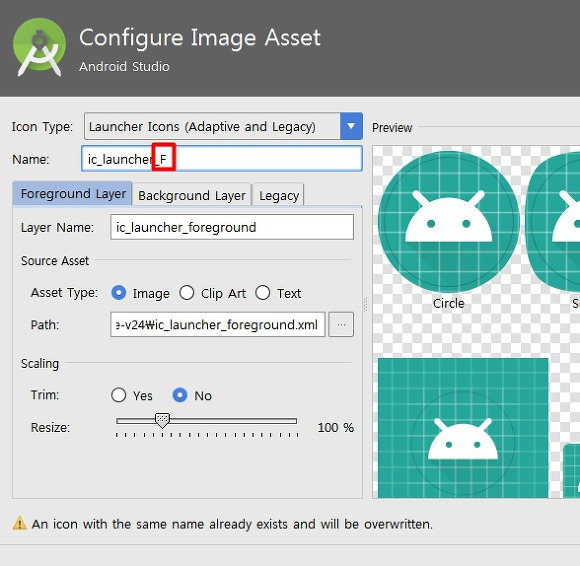Click the Circle icon preview thumbnail
This screenshot has height=566, width=580.
[x=449, y=222]
